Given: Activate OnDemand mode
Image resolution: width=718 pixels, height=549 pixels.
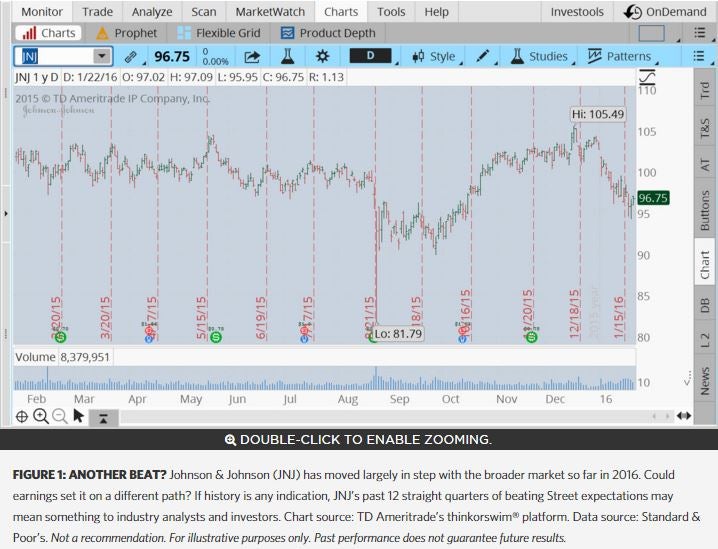Looking at the screenshot, I should click(665, 11).
